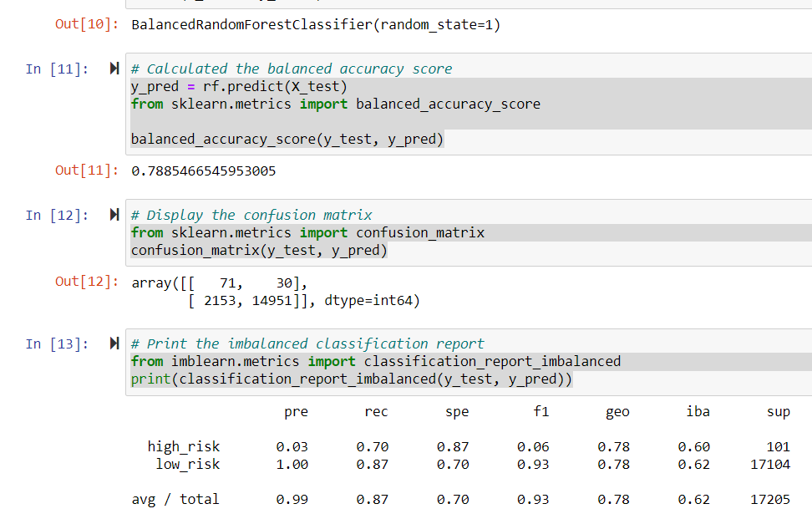Click comment 'Print the imbalanced classification report'
Screen dimensions: 812x519
pyautogui.click(x=307, y=344)
